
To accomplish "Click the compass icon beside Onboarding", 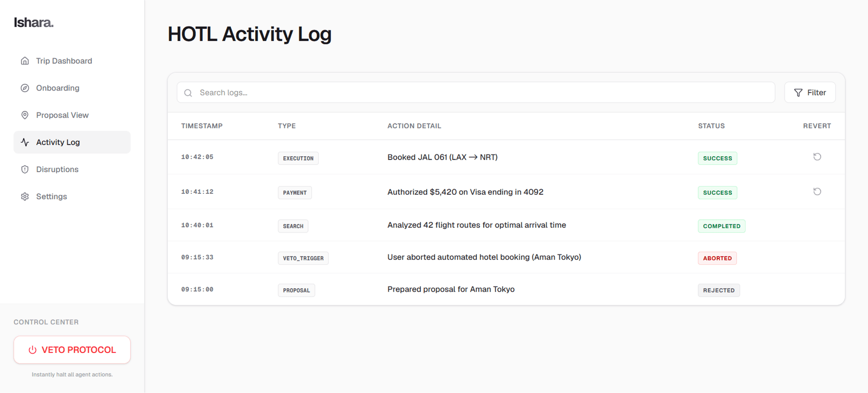I will [x=25, y=88].
